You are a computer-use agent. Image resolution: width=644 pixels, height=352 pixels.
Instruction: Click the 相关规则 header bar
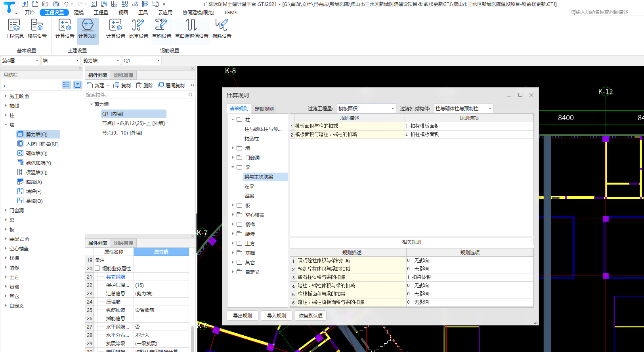coord(411,242)
